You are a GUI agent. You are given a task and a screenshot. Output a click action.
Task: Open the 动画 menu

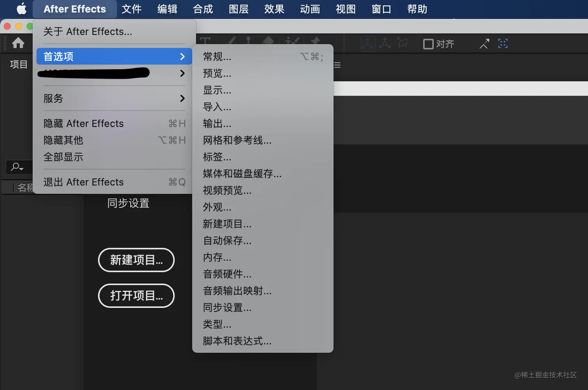(310, 9)
